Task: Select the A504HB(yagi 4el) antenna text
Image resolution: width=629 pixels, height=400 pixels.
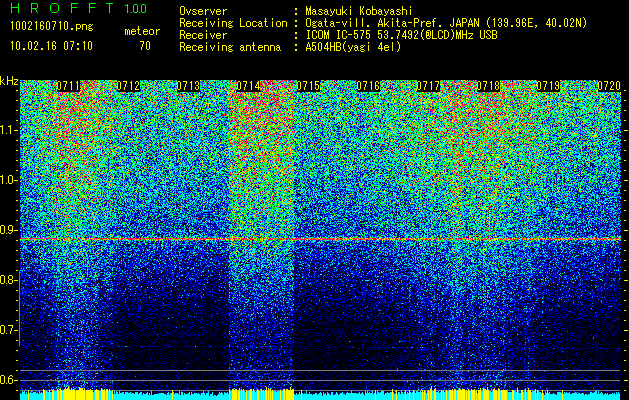Action: pyautogui.click(x=353, y=47)
